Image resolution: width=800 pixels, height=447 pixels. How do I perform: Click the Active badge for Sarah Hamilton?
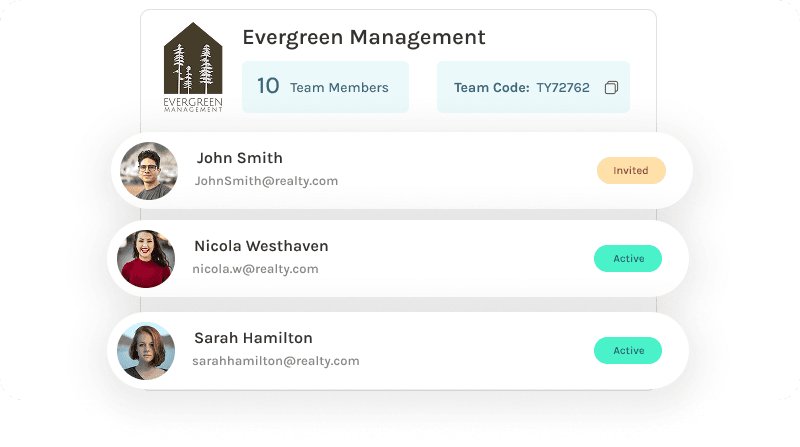[x=628, y=351]
